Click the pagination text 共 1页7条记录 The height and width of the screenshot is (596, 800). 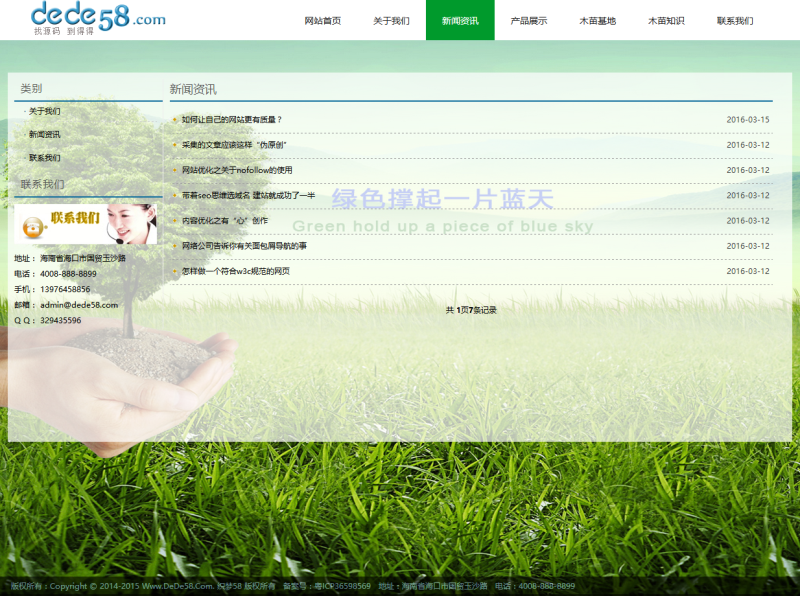pyautogui.click(x=471, y=310)
